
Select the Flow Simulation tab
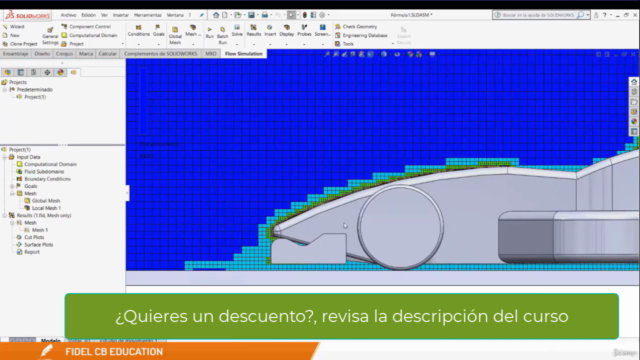point(244,54)
